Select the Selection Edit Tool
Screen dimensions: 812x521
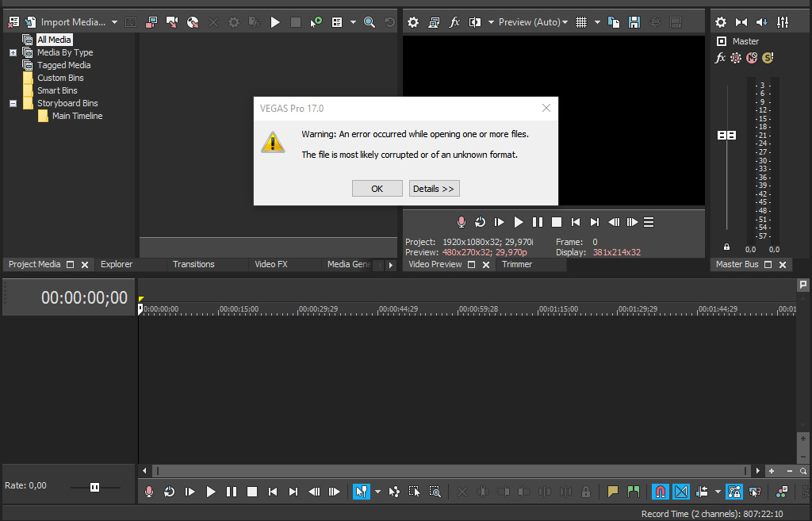pyautogui.click(x=414, y=492)
